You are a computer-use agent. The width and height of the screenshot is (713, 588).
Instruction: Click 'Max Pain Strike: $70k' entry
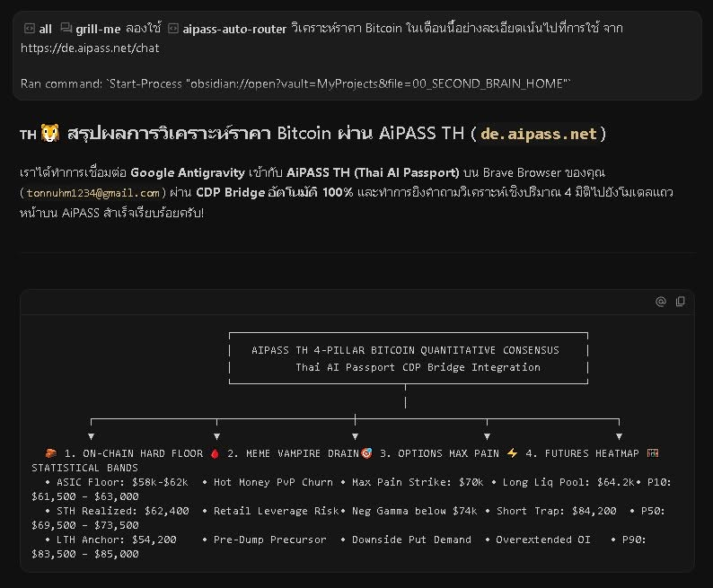pyautogui.click(x=418, y=482)
